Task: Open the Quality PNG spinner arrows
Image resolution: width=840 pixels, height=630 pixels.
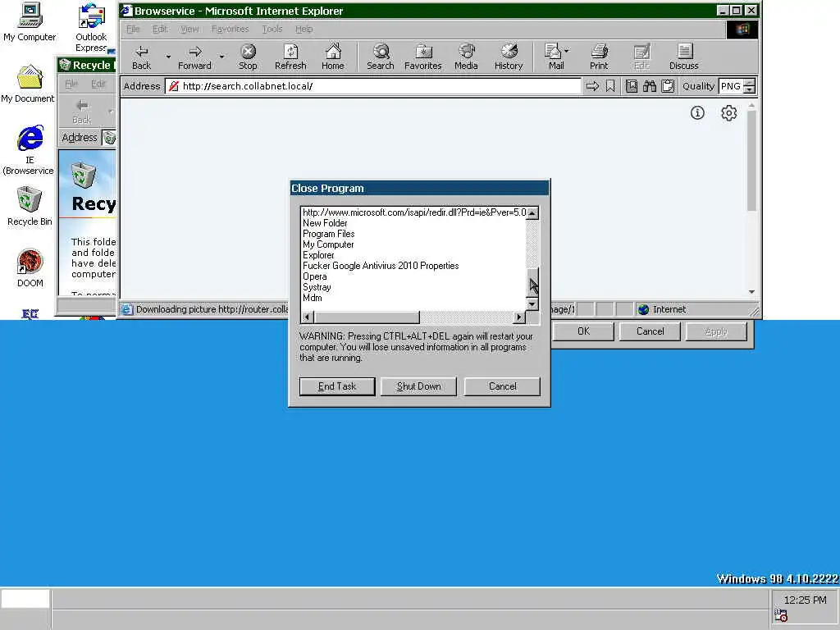Action: point(750,86)
